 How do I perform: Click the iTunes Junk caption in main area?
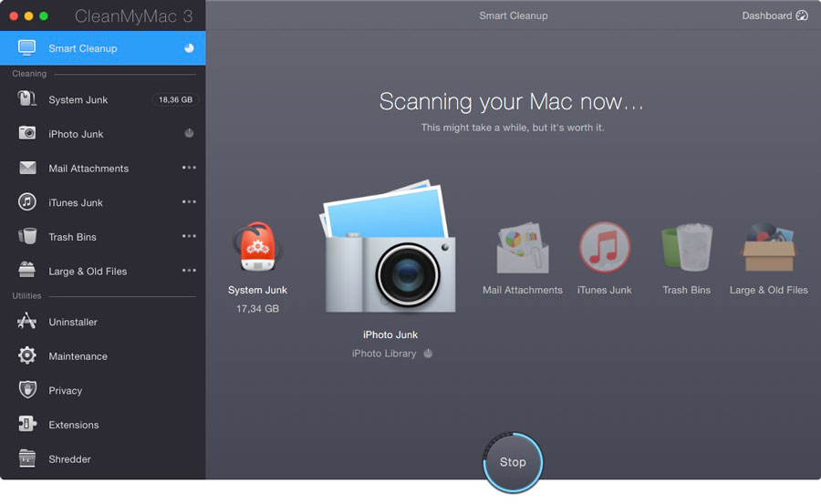(604, 290)
